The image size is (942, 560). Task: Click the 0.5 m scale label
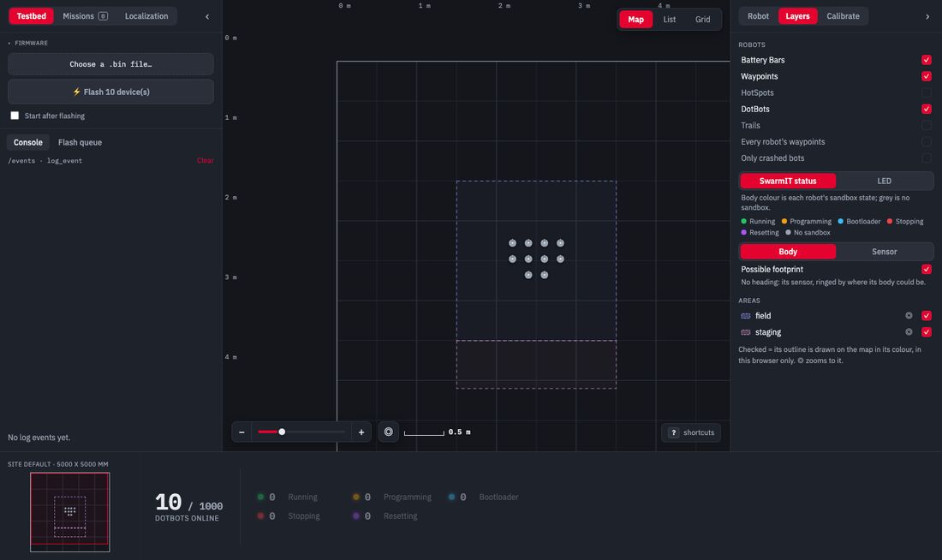click(x=460, y=432)
